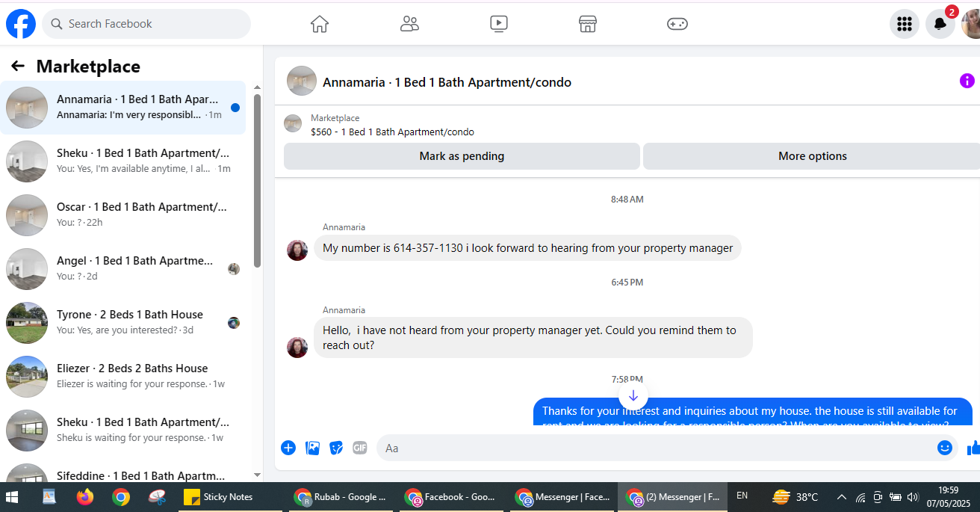This screenshot has width=980, height=512.
Task: Click More options button
Action: coord(813,156)
